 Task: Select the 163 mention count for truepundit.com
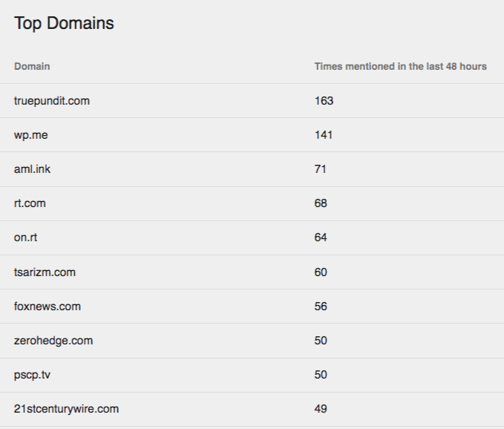click(324, 101)
